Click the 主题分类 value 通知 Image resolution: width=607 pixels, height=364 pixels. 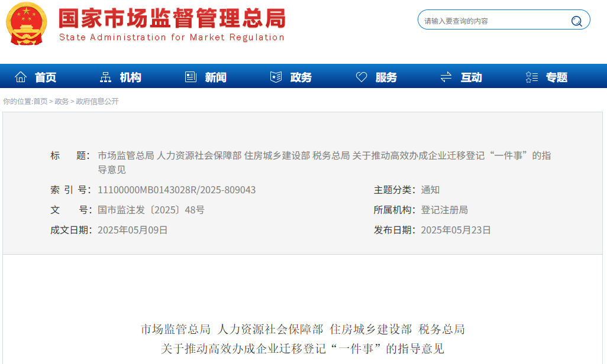430,190
